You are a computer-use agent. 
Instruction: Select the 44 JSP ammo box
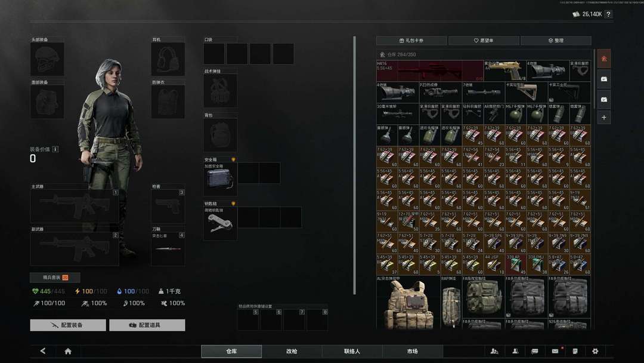point(494,263)
